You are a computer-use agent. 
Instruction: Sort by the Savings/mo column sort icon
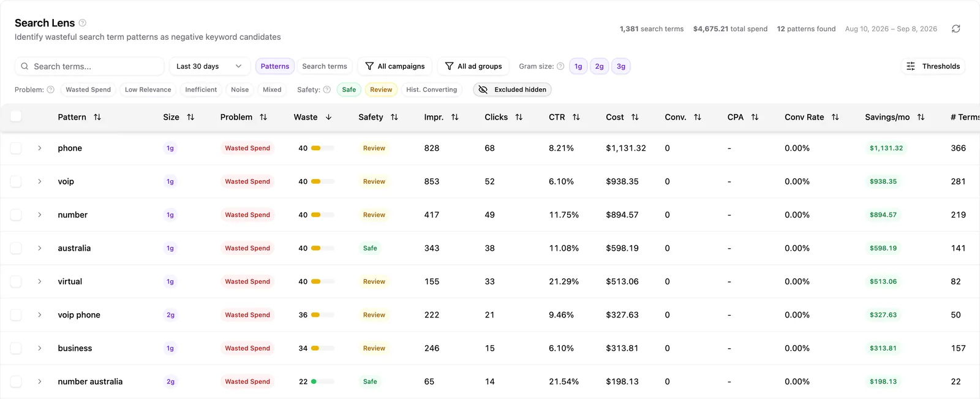tap(921, 117)
